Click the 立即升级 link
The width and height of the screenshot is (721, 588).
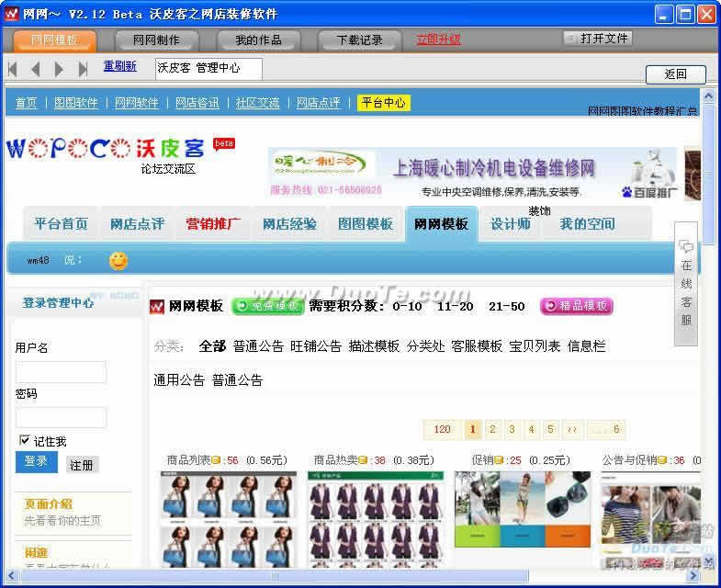tap(438, 40)
